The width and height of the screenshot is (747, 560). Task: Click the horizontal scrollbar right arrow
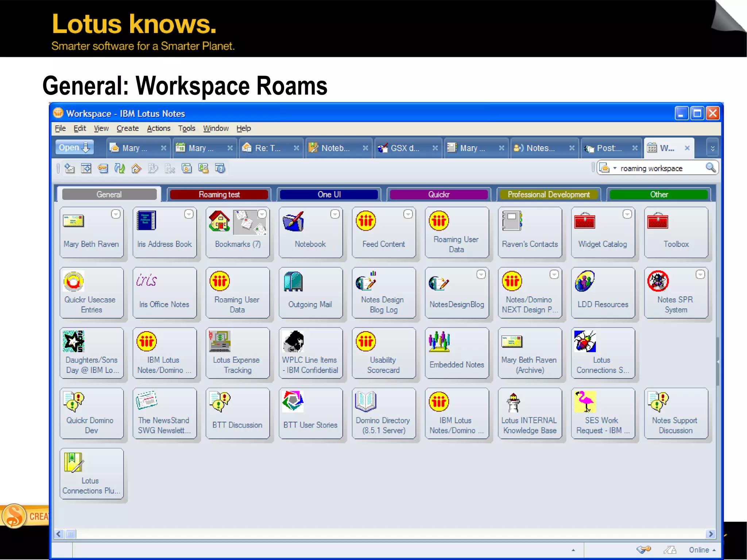[710, 534]
